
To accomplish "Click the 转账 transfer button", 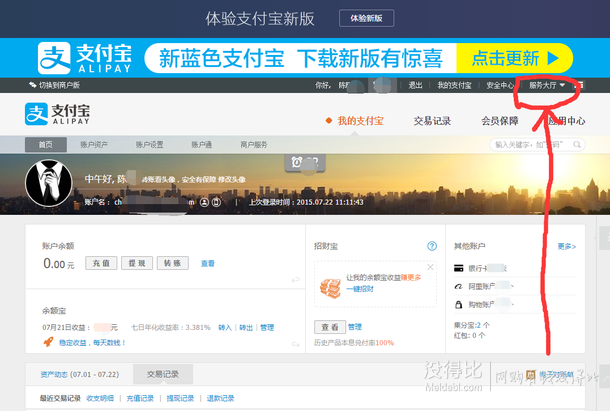I will pos(173,263).
